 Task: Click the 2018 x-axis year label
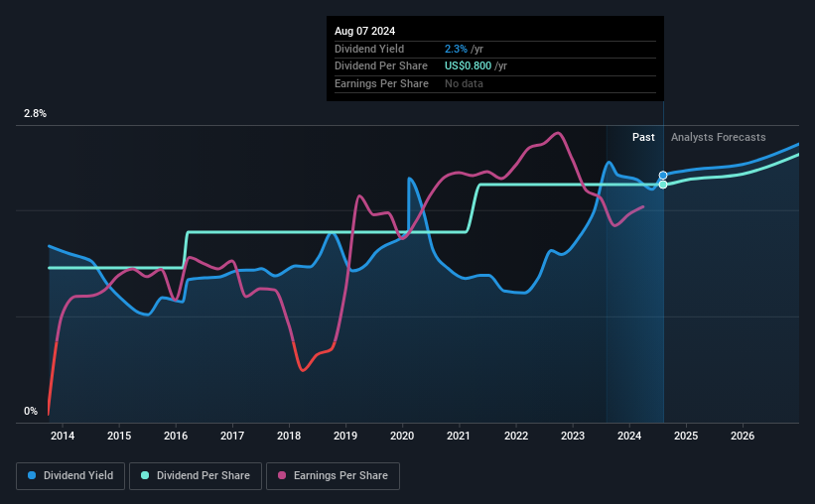[x=289, y=436]
